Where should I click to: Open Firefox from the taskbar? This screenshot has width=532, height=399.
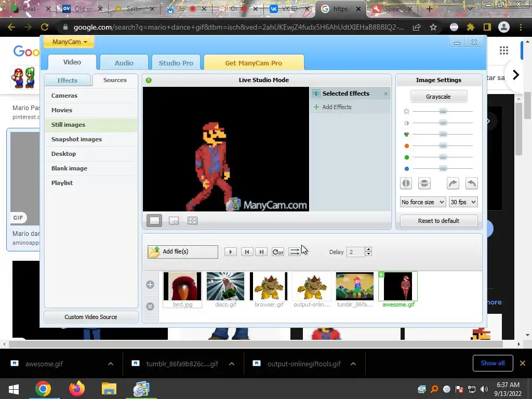point(77,389)
